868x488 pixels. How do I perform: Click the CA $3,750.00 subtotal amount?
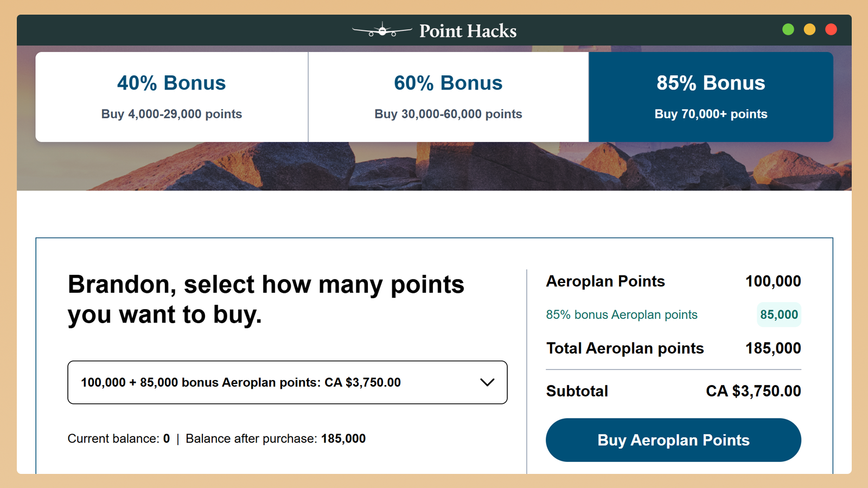(x=753, y=391)
